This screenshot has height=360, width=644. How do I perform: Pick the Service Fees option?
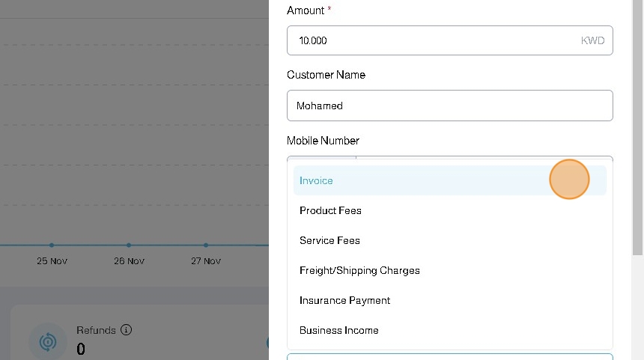click(329, 240)
